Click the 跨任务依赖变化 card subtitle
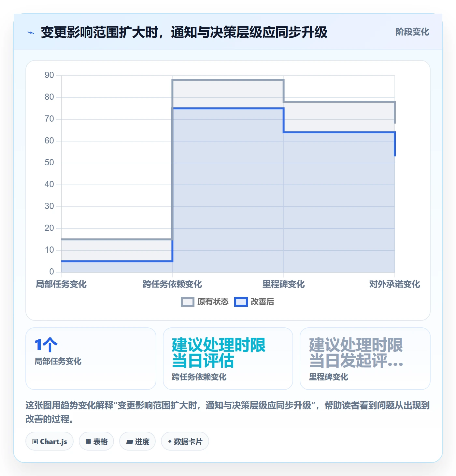Viewport: 456px width, 476px height. [x=199, y=377]
